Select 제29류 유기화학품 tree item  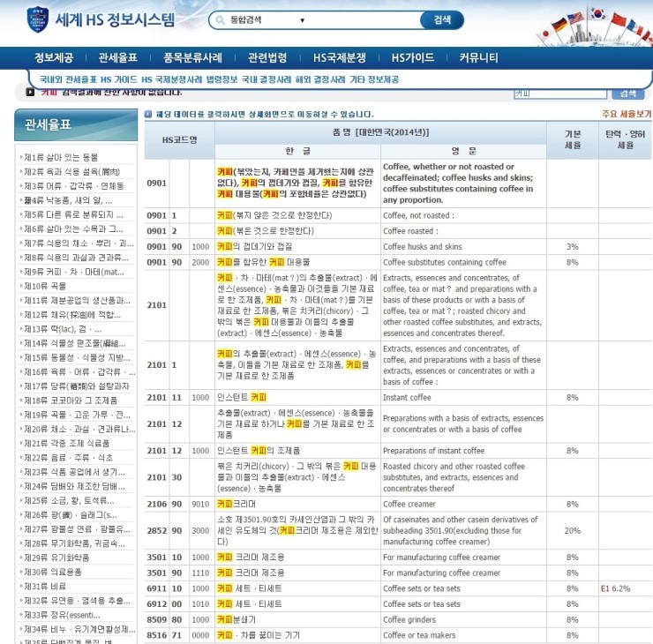point(56,558)
